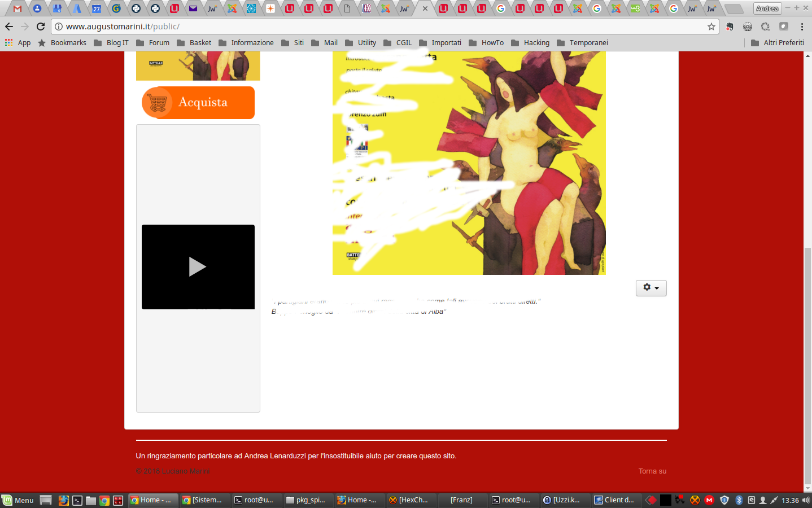Screen dimensions: 812x508
Task: Click the Torna su link
Action: 652,471
